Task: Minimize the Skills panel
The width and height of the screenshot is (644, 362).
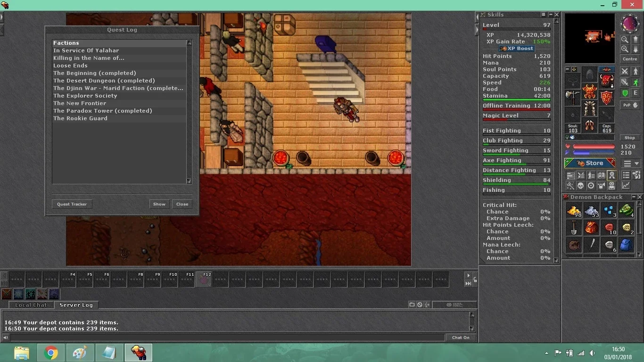Action: 550,15
